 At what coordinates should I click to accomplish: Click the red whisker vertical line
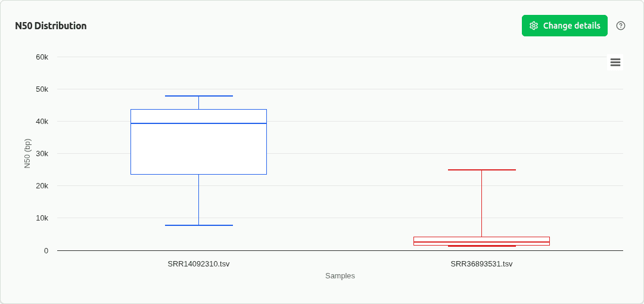click(x=481, y=203)
